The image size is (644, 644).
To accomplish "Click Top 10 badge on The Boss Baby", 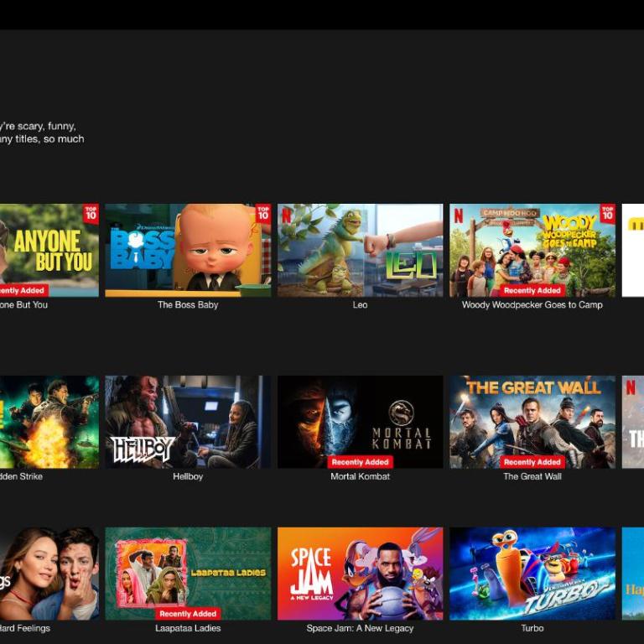I will 262,214.
